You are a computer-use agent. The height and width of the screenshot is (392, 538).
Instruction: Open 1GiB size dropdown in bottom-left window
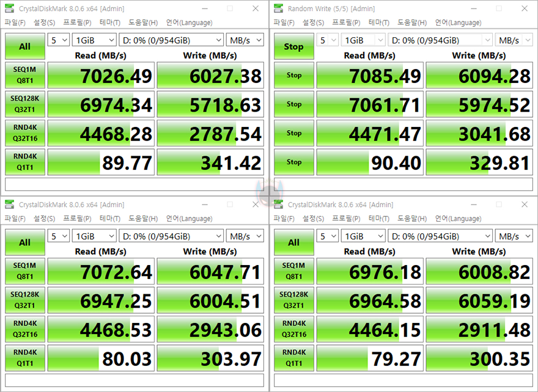coord(94,236)
